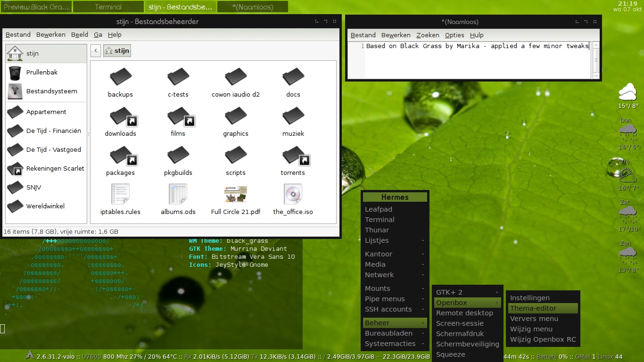The image size is (644, 362).
Task: Choose Thema-editor in Openbox submenu
Action: pyautogui.click(x=543, y=308)
